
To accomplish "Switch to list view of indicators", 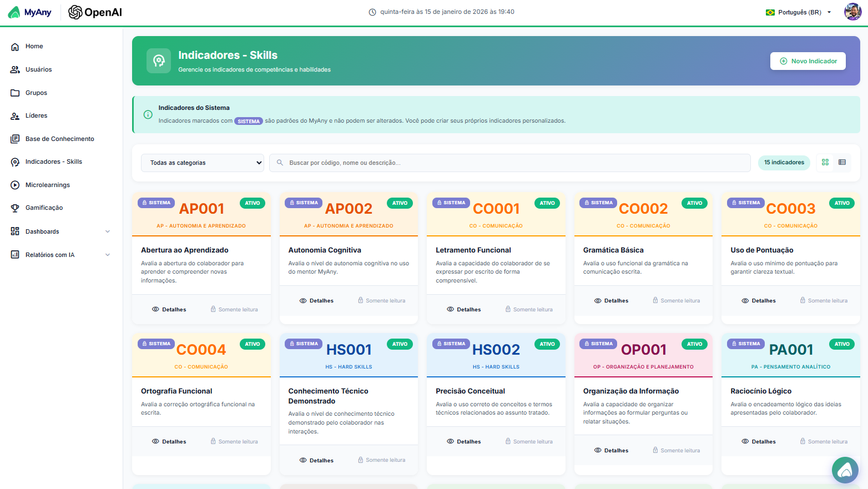I will (842, 162).
